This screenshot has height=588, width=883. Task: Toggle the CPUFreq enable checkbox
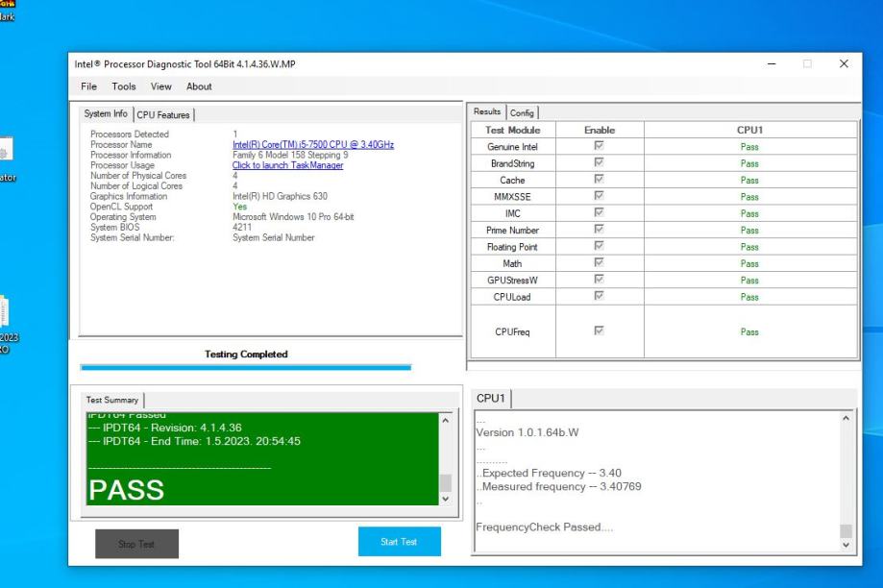click(600, 331)
